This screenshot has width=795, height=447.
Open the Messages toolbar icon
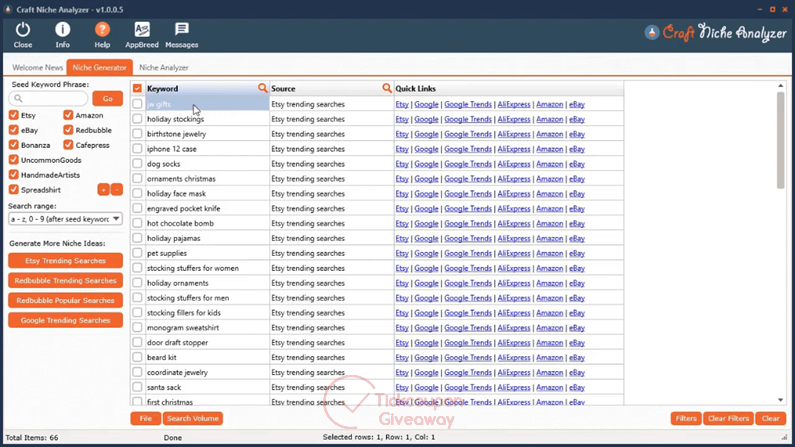tap(182, 29)
